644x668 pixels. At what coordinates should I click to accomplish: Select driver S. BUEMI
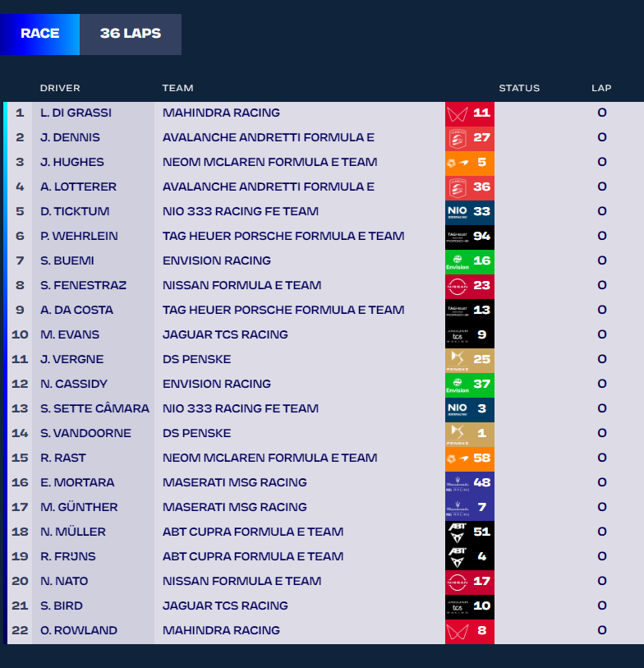[x=67, y=260]
